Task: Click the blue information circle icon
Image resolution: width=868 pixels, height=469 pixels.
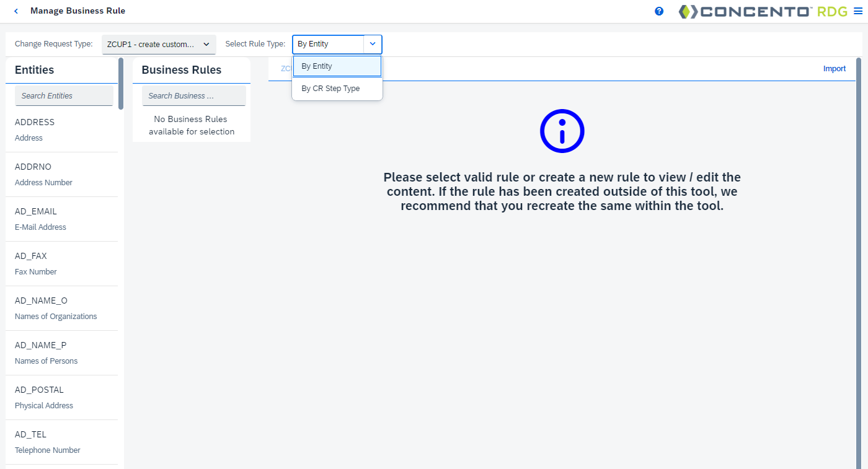Action: pos(562,131)
